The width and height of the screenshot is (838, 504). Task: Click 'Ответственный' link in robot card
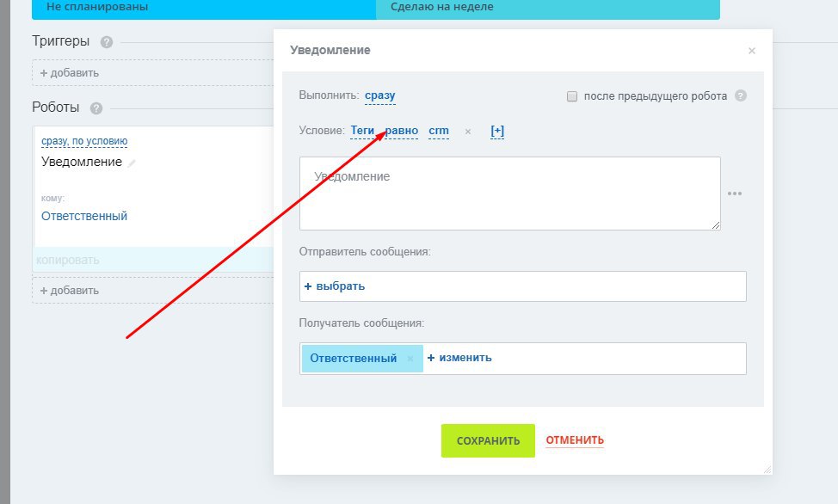pyautogui.click(x=84, y=216)
